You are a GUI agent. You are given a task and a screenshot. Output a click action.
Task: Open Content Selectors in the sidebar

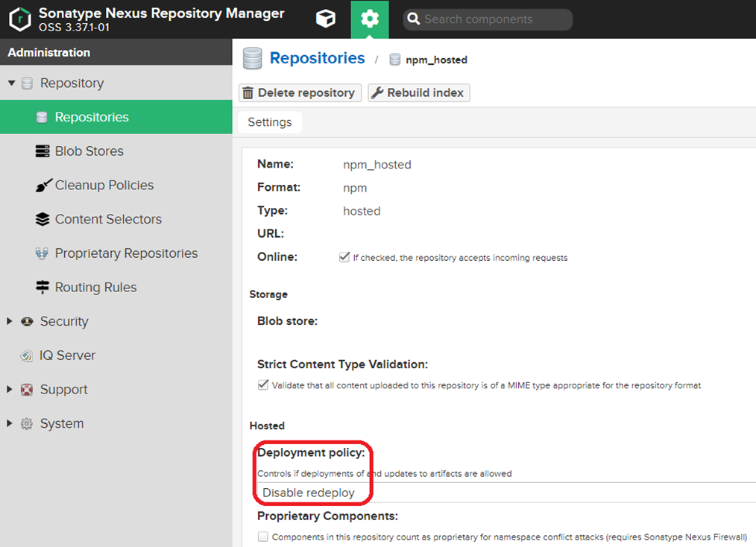tap(108, 219)
